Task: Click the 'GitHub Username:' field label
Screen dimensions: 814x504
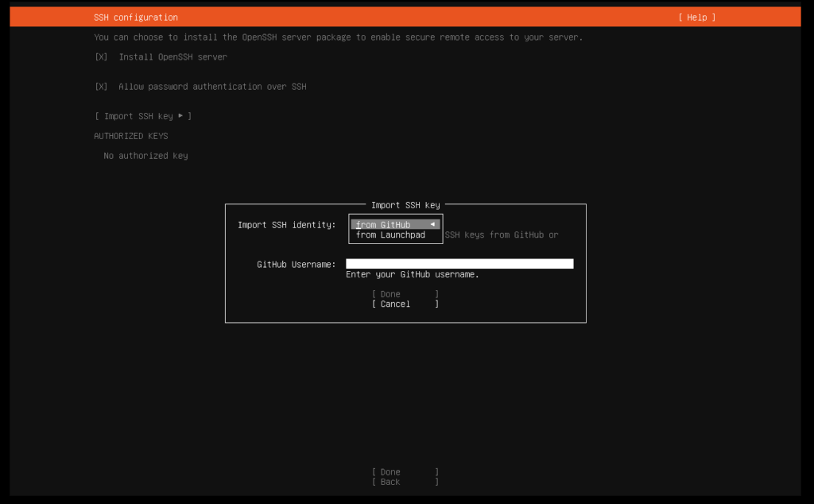Action: point(296,264)
